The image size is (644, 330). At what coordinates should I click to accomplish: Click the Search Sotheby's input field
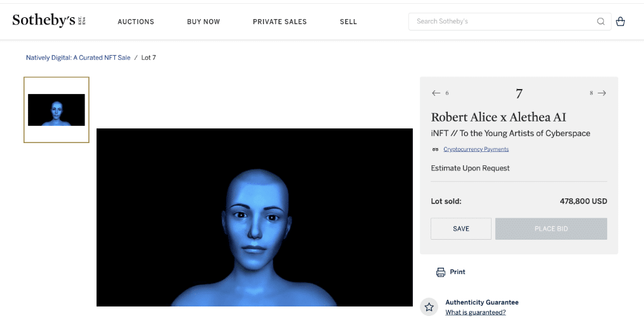coord(502,22)
